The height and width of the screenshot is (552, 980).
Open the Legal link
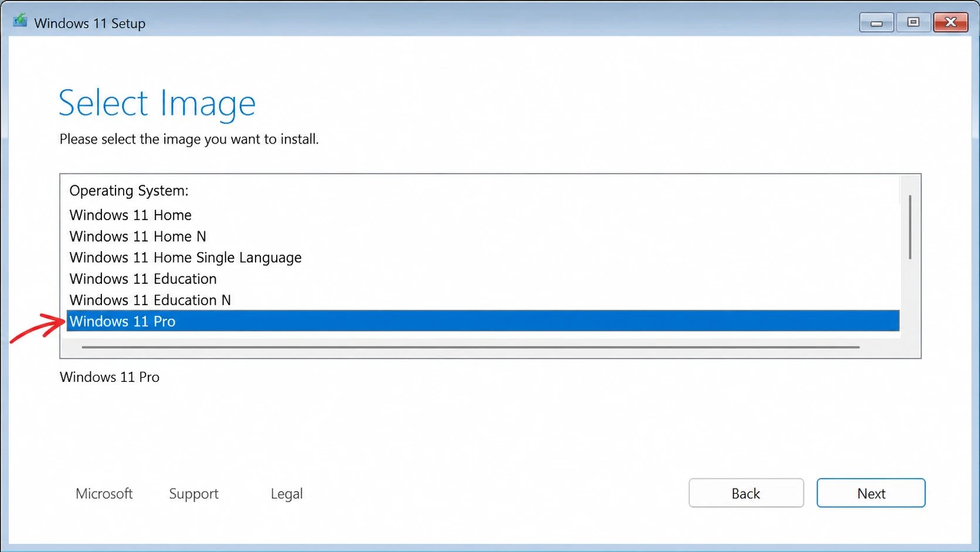[x=287, y=494]
